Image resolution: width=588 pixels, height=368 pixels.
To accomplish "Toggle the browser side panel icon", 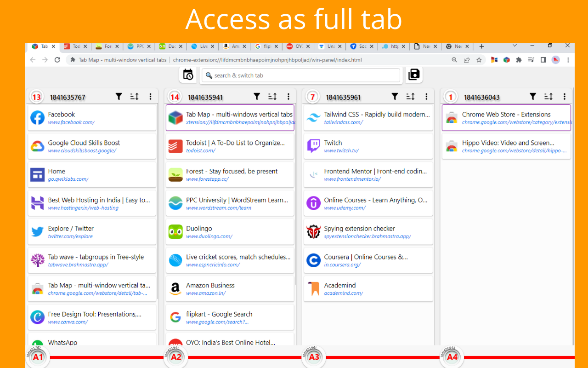I will 543,60.
